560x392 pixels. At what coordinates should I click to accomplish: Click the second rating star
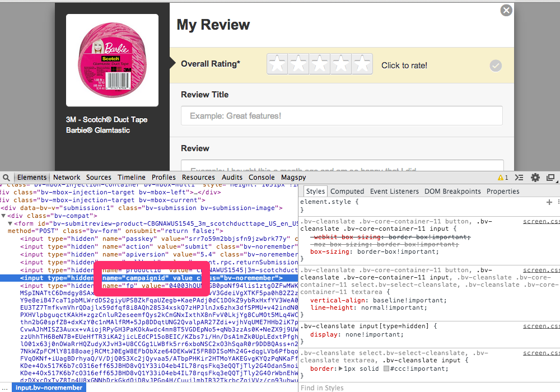pos(298,64)
